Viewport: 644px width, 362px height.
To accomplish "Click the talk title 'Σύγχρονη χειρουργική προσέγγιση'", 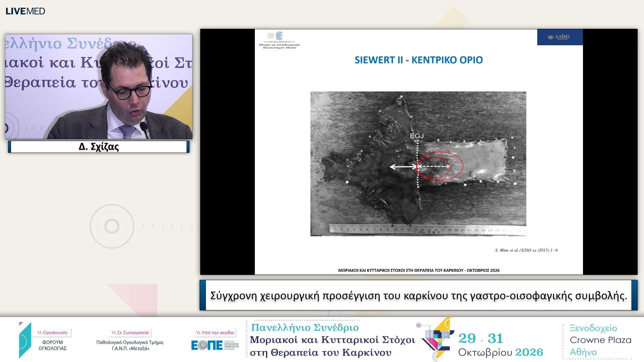I will (x=296, y=296).
